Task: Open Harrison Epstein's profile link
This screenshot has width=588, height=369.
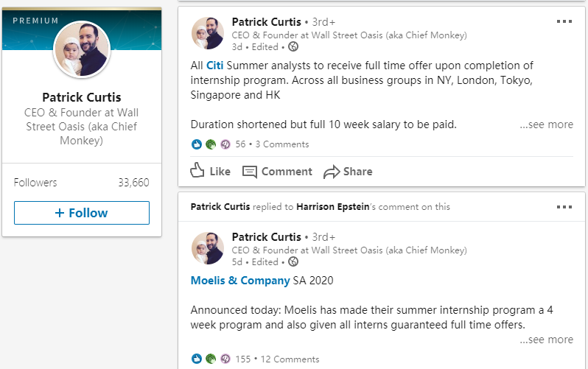Action: coord(332,207)
